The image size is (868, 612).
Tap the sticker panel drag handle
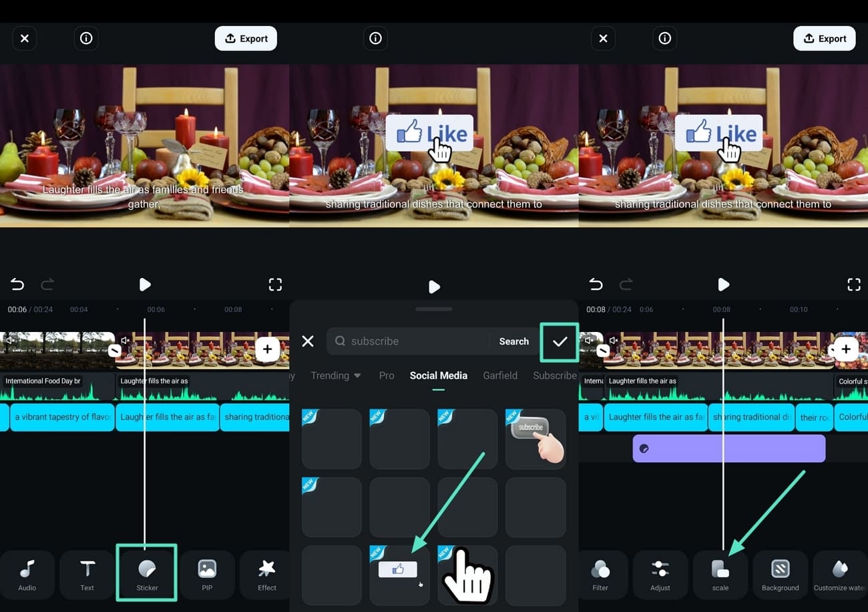tap(434, 309)
